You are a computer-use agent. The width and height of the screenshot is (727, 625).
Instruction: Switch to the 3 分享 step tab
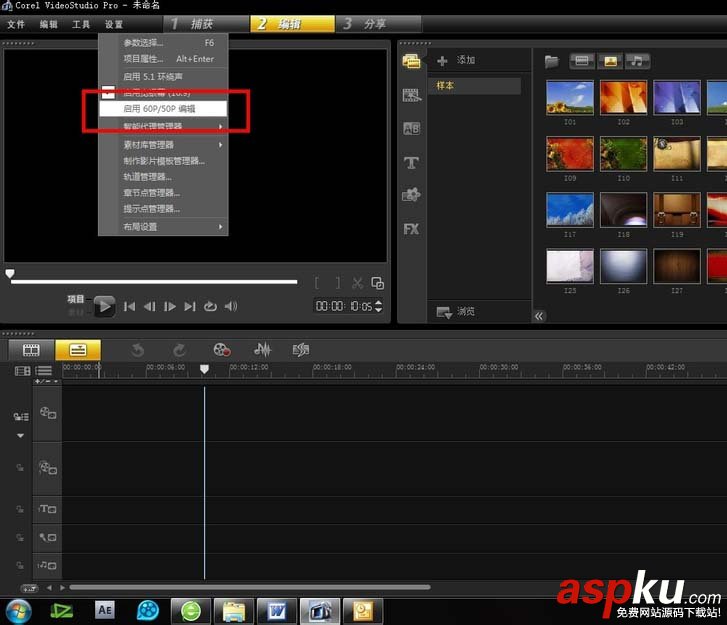[378, 24]
